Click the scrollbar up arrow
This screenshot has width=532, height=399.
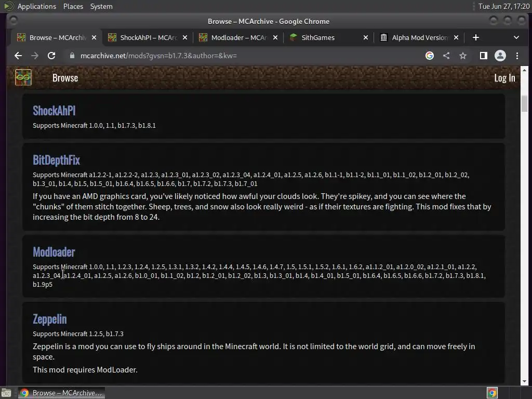coord(525,70)
